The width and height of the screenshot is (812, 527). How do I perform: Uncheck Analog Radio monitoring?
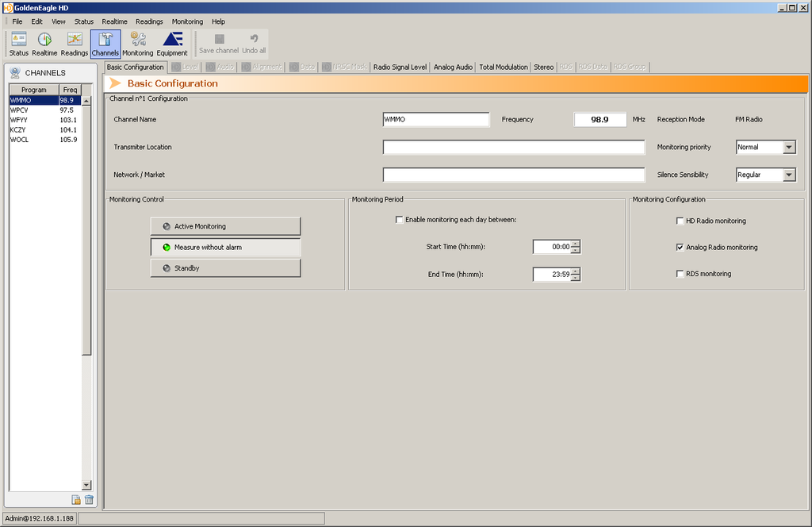click(x=680, y=247)
